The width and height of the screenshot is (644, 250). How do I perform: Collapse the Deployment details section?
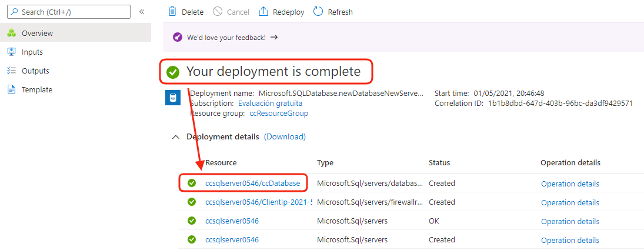175,137
